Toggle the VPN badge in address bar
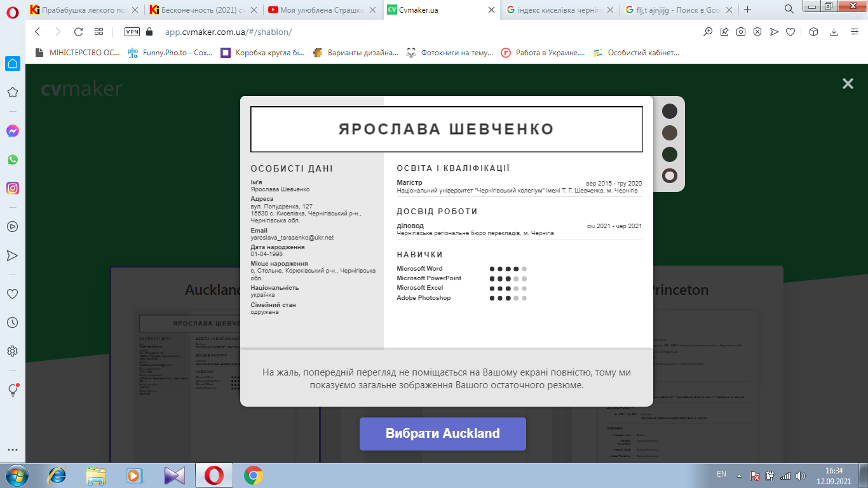This screenshot has height=488, width=868. tap(132, 32)
